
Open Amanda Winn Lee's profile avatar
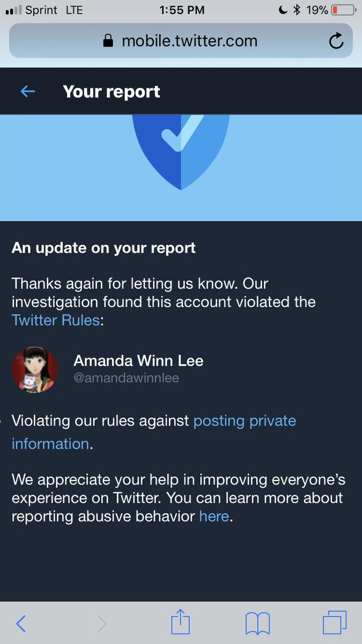pos(35,370)
